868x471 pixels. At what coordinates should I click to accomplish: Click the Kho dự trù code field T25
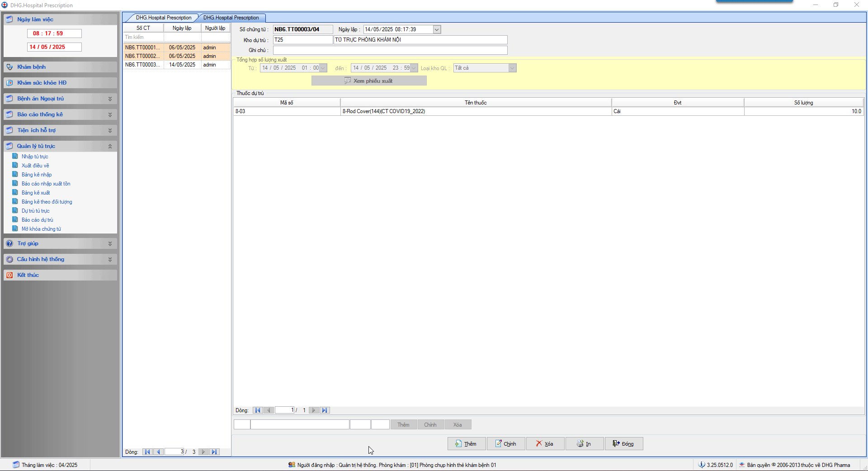(x=303, y=40)
